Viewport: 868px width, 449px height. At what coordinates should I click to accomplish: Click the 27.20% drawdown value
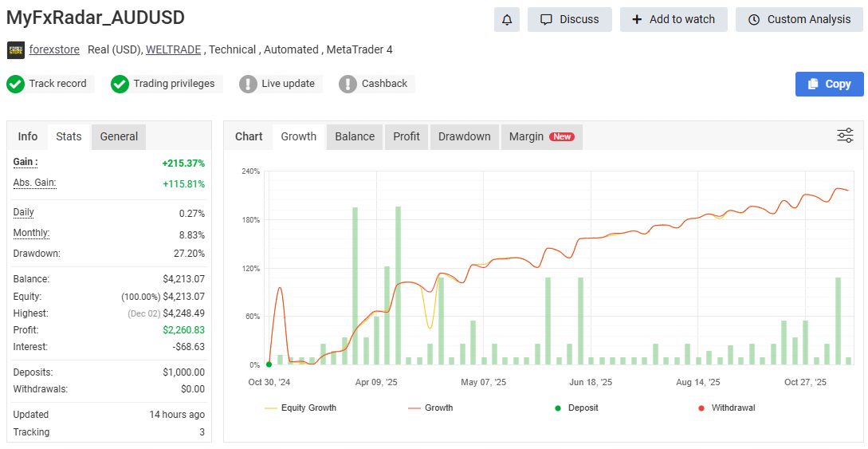pyautogui.click(x=190, y=254)
